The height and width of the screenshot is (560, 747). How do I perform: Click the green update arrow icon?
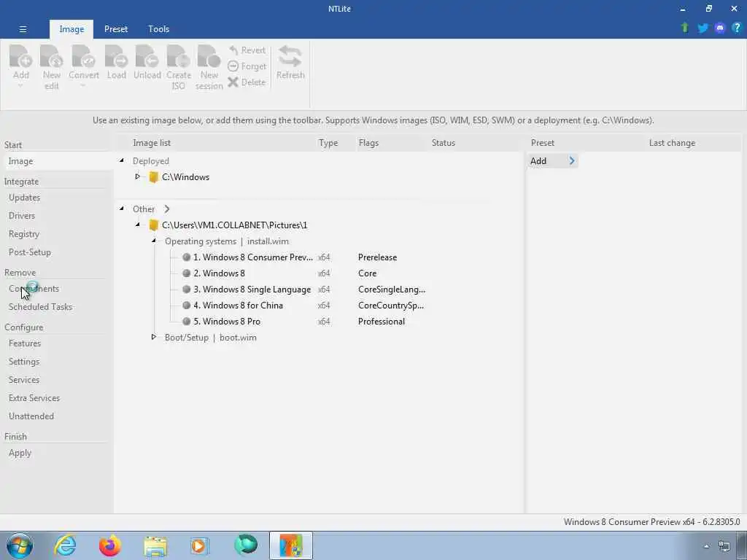click(685, 28)
